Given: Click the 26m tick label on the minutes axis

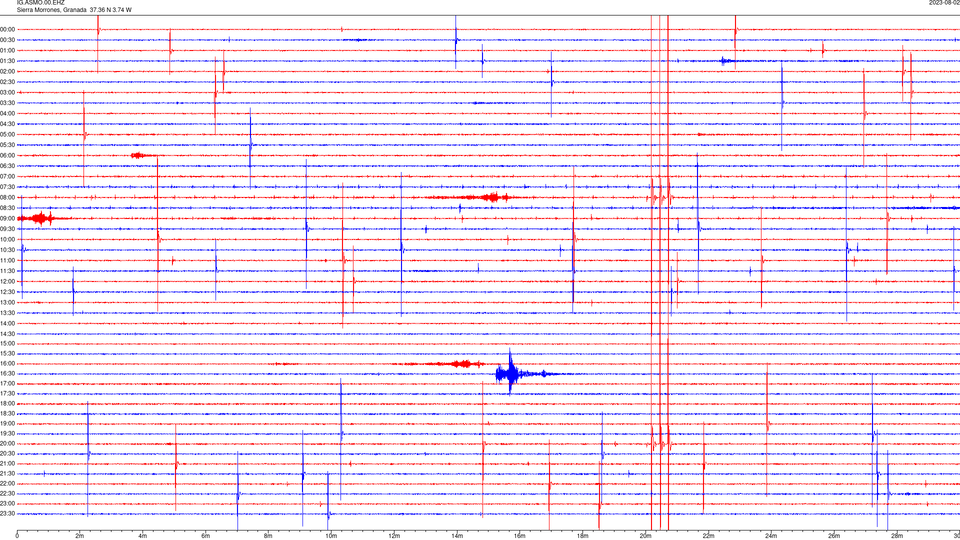Looking at the screenshot, I should (834, 536).
